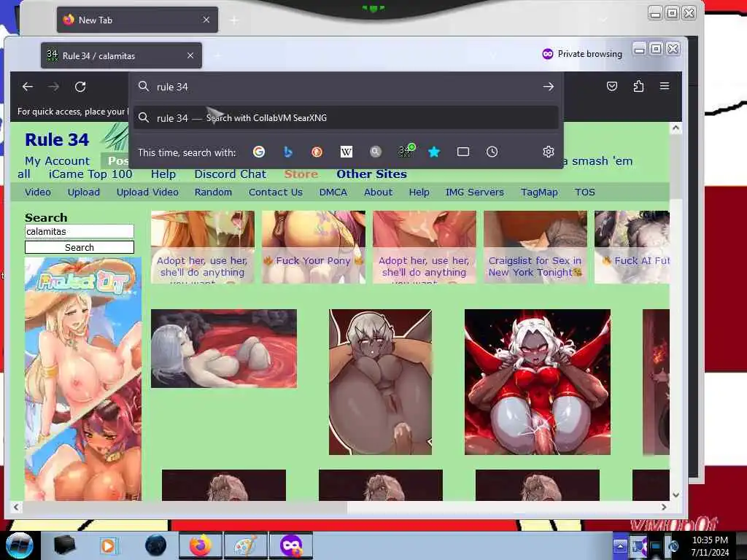
Task: Click the calamitas search input field
Action: tap(80, 231)
